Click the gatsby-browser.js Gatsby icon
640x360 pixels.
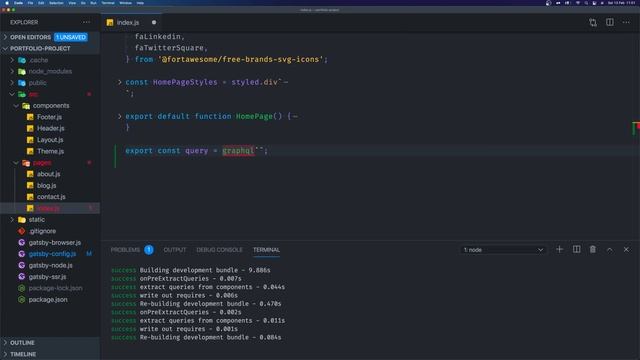22,242
